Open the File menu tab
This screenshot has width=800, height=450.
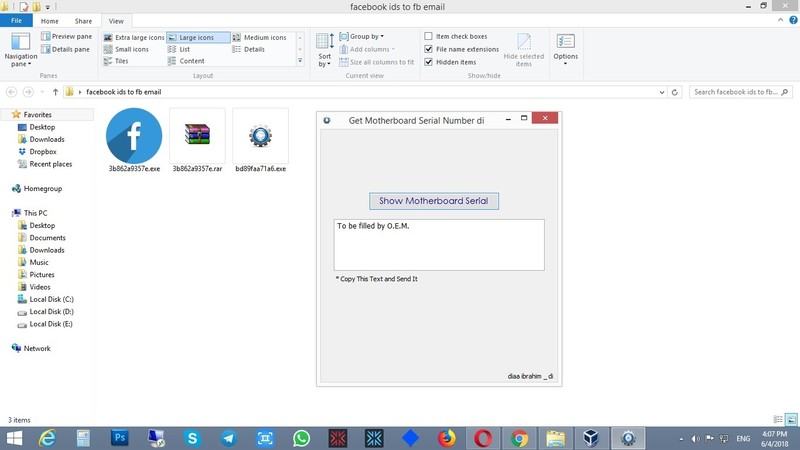point(17,20)
